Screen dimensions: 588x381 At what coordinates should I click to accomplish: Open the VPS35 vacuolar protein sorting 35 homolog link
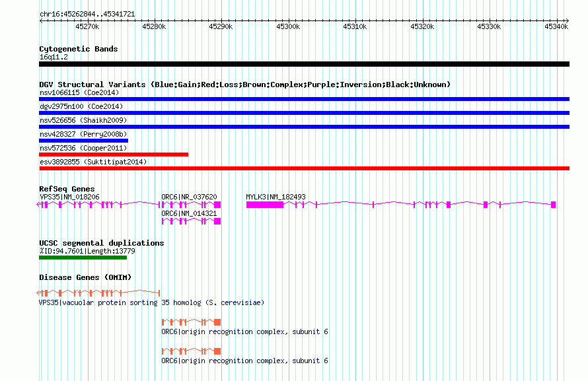[151, 302]
